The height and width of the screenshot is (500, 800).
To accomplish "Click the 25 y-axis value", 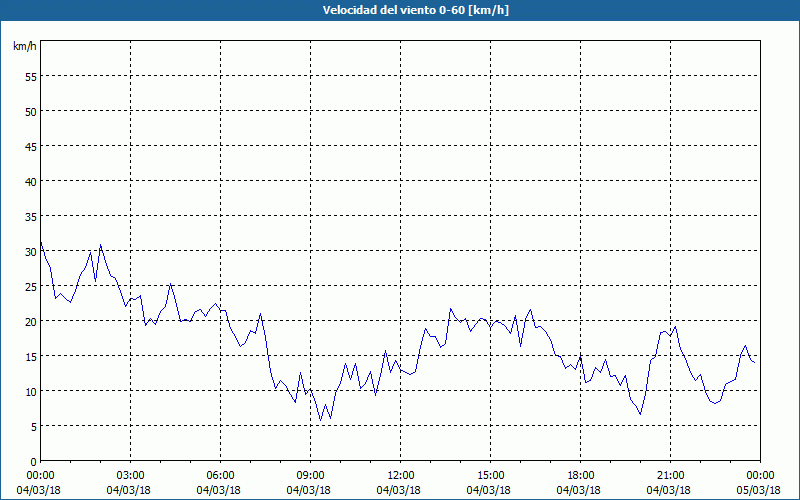I will point(31,286).
